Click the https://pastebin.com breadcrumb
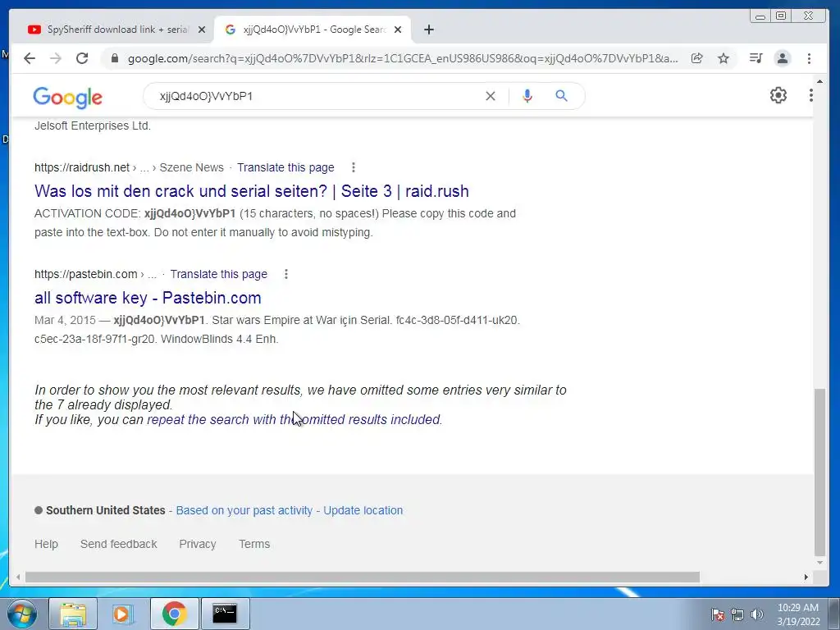 (x=85, y=274)
